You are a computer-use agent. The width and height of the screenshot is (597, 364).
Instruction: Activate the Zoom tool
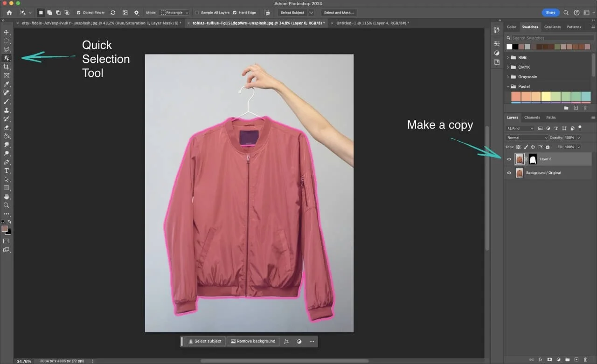coord(7,205)
